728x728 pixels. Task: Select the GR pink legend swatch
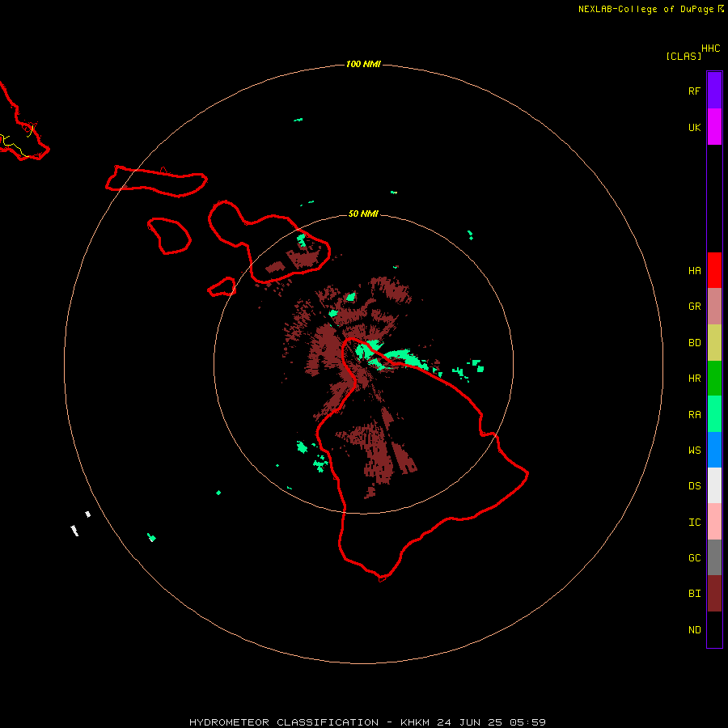pyautogui.click(x=714, y=307)
